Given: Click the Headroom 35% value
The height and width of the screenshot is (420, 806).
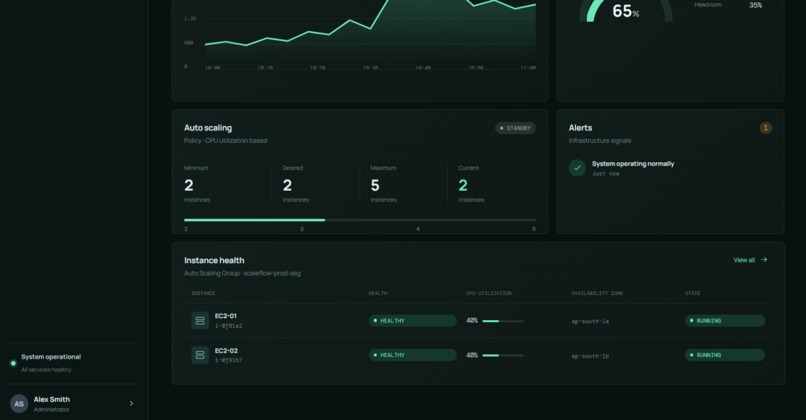Looking at the screenshot, I should point(755,5).
